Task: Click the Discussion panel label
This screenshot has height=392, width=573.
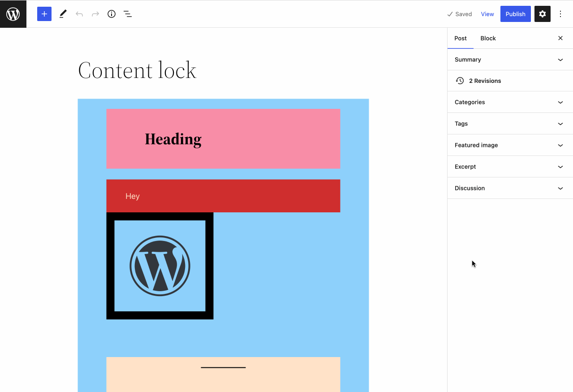Action: pyautogui.click(x=470, y=188)
